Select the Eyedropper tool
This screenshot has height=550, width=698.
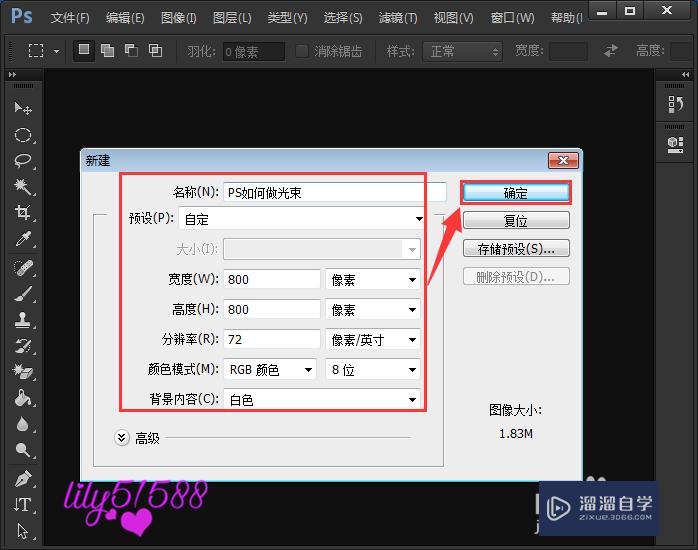point(23,239)
